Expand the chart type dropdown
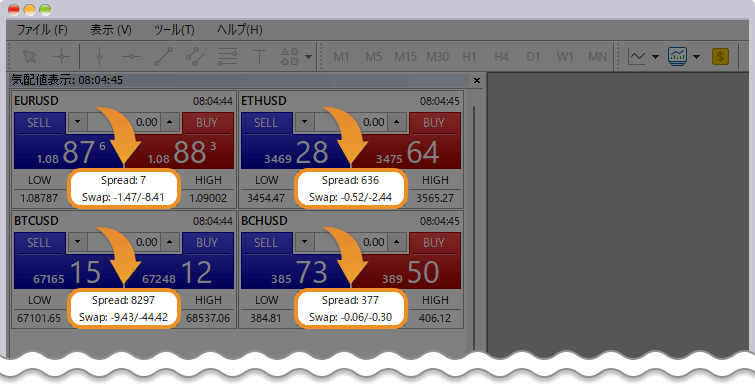The width and height of the screenshot is (755, 388). click(655, 57)
